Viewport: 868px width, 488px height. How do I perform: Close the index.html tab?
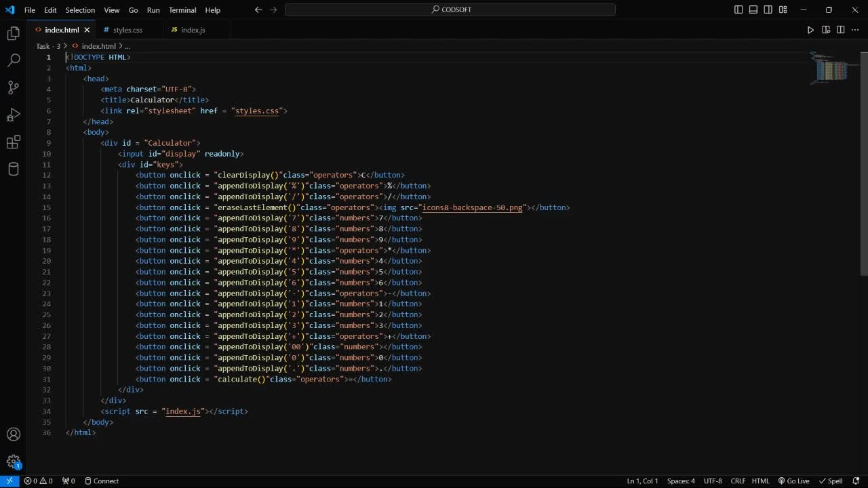(x=87, y=30)
